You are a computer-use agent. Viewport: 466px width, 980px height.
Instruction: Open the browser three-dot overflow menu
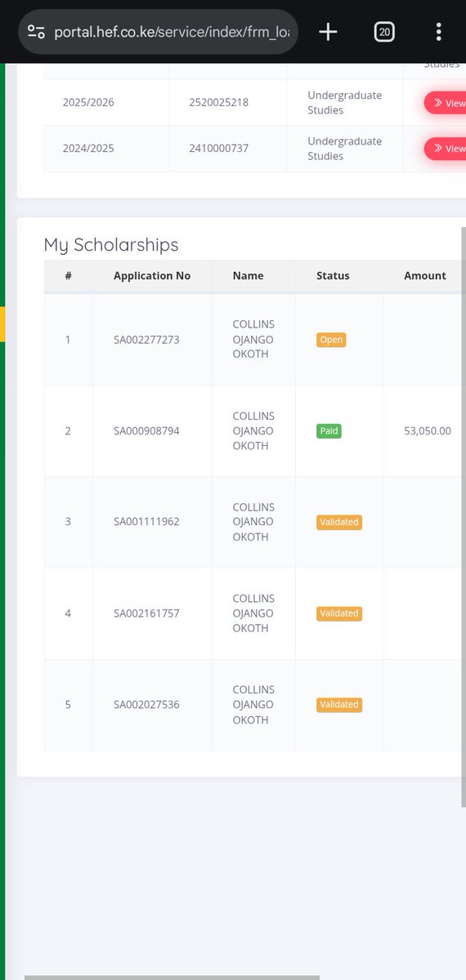tap(439, 32)
